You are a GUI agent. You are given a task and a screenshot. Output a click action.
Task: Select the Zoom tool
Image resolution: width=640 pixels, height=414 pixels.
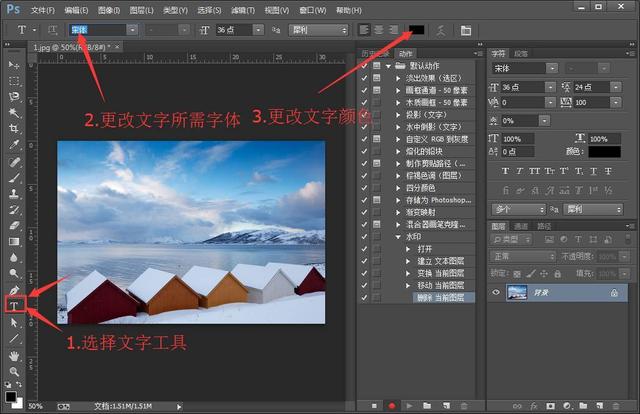14,372
